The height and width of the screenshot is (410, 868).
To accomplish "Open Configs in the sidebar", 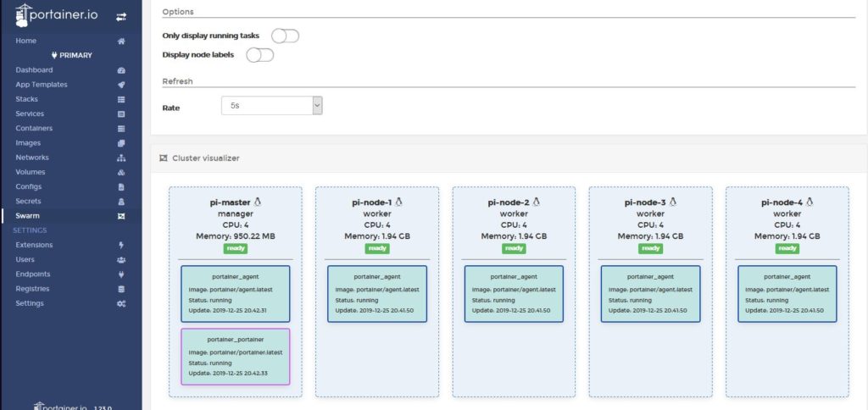I will tap(29, 187).
